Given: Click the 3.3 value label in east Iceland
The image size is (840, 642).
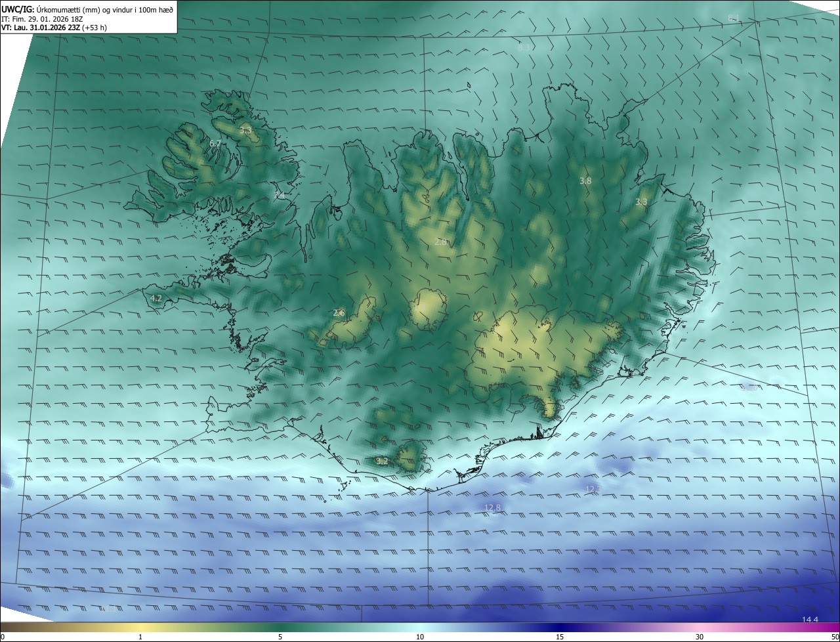Looking at the screenshot, I should tap(641, 202).
